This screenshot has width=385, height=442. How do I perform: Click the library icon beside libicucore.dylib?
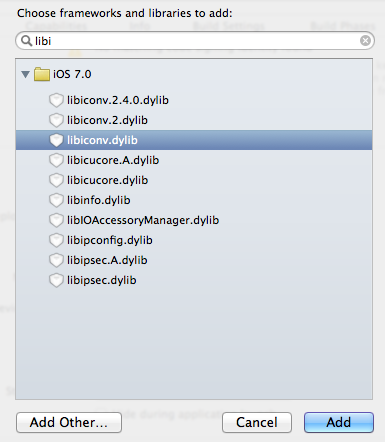click(x=56, y=180)
